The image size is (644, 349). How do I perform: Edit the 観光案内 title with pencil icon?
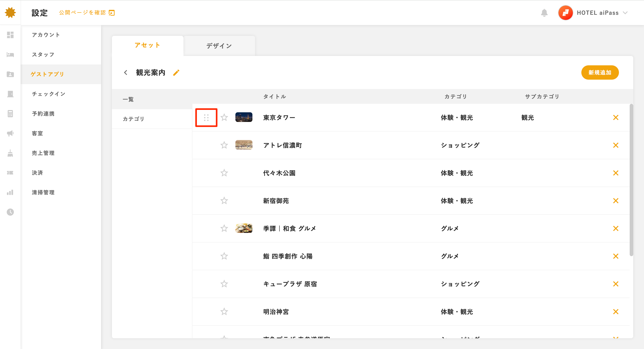pos(176,72)
